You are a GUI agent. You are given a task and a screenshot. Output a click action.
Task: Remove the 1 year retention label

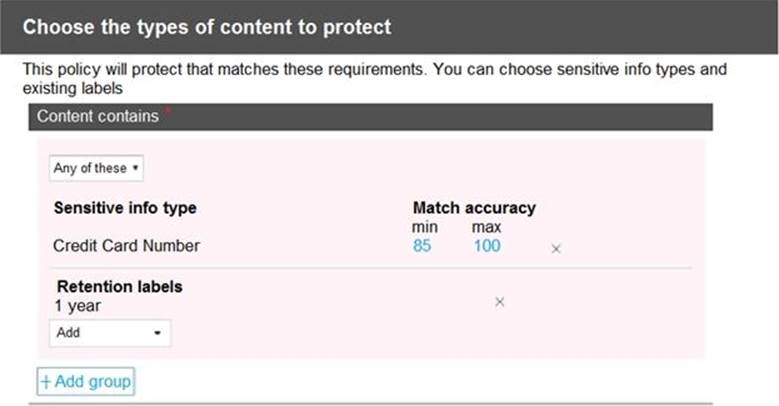(x=500, y=301)
